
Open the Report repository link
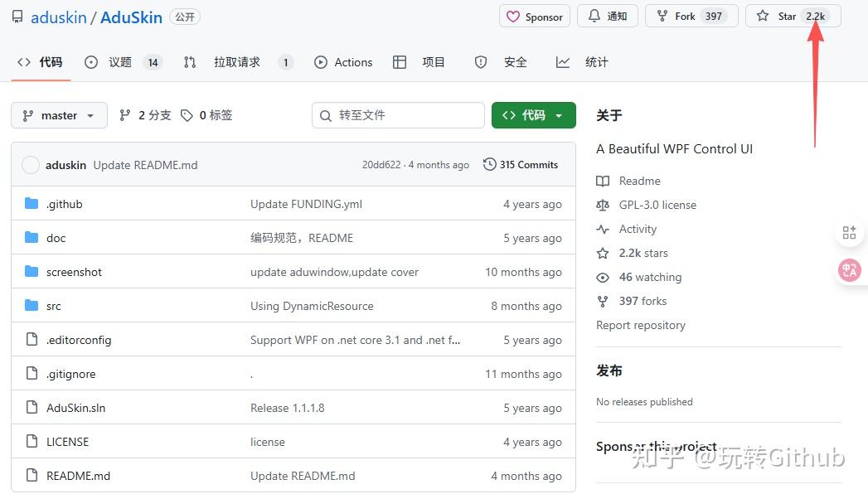(640, 325)
